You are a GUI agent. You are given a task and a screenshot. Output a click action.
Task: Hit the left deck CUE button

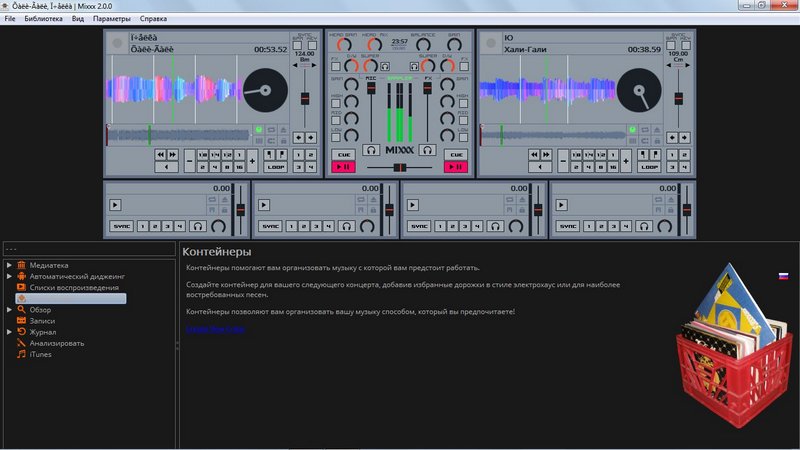pos(343,155)
